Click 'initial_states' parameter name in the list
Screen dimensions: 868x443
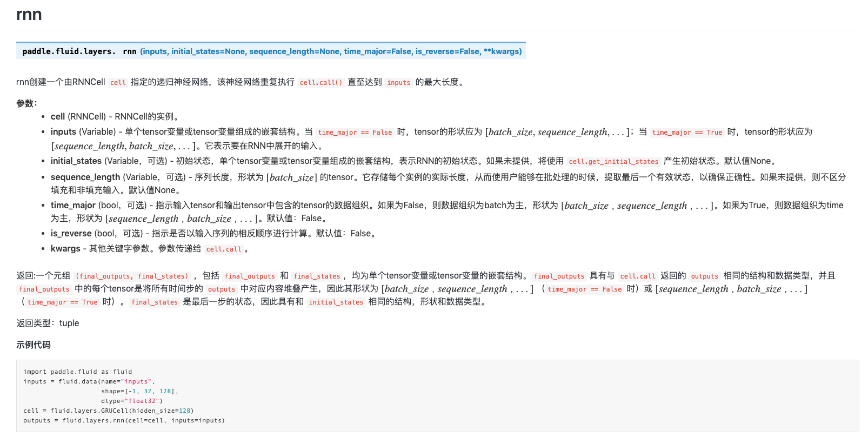[76, 161]
